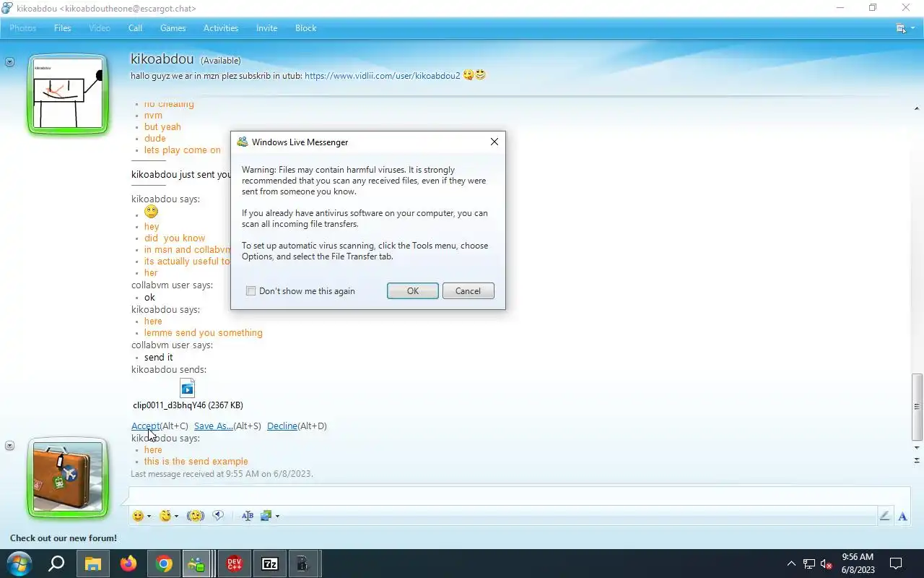Collapse your own display picture arrow
Image resolution: width=924 pixels, height=578 pixels.
[x=9, y=446]
